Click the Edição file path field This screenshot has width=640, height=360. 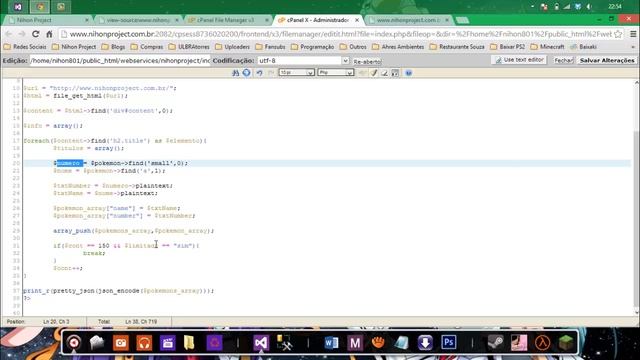coord(120,60)
